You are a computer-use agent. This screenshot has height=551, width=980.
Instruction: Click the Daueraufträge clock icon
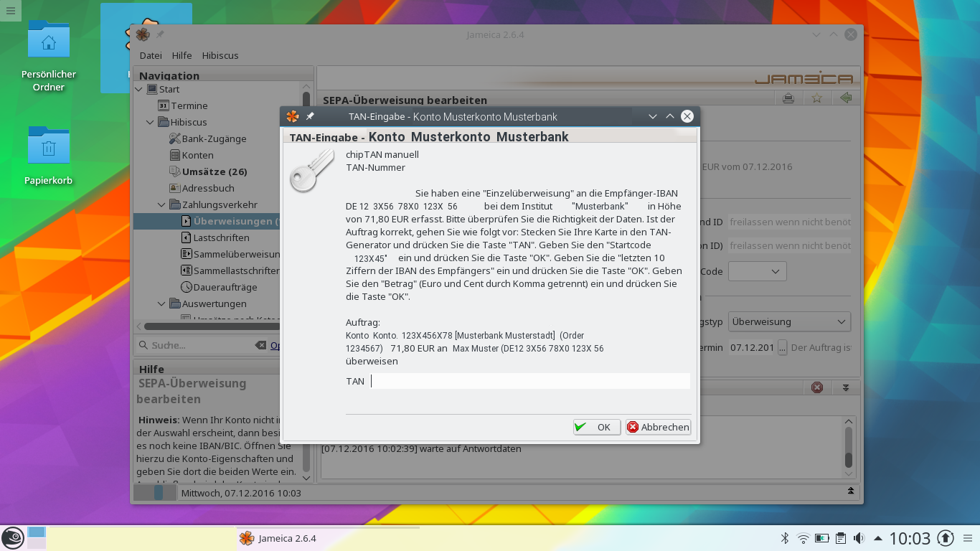tap(186, 287)
